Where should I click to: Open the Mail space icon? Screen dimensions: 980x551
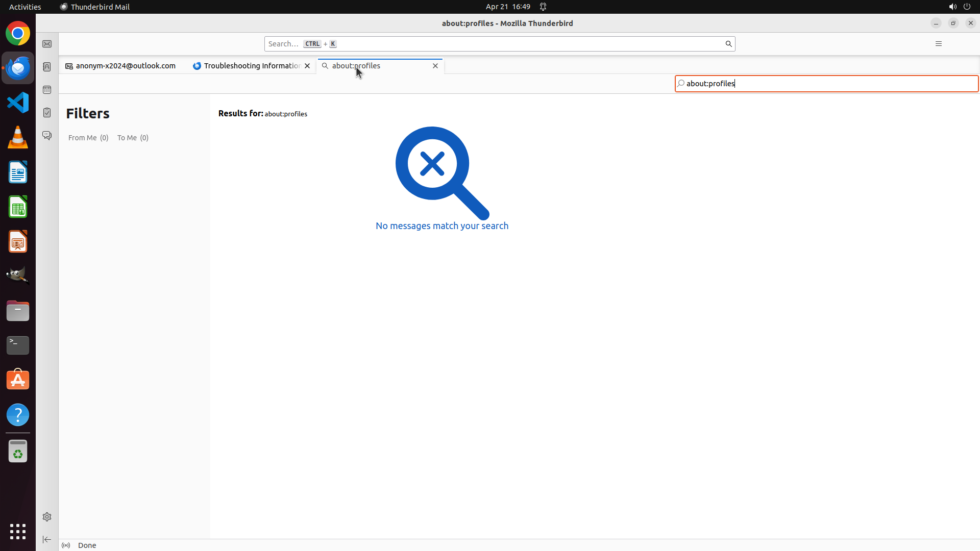point(47,44)
